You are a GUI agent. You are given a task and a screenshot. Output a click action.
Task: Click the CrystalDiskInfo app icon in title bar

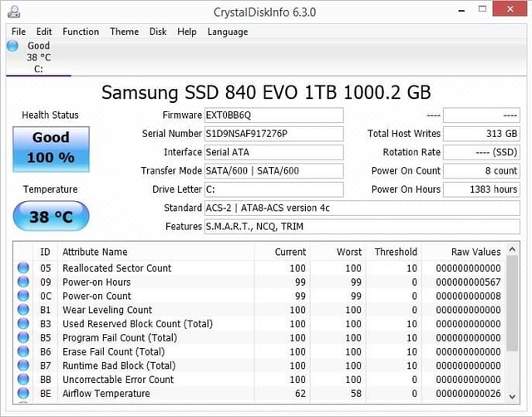click(x=14, y=12)
